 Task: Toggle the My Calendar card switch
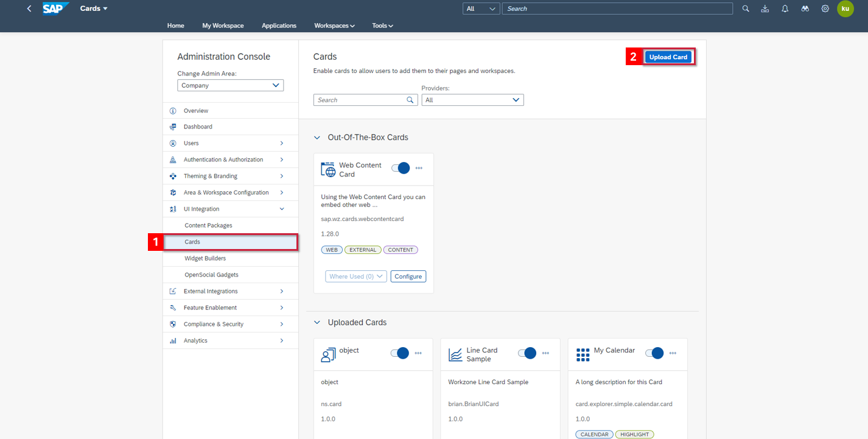(654, 353)
